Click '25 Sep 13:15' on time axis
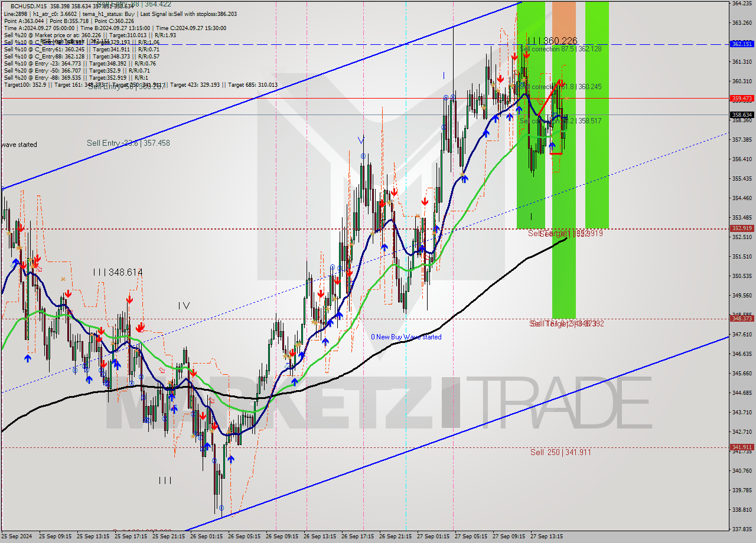The image size is (756, 543). coord(93,537)
